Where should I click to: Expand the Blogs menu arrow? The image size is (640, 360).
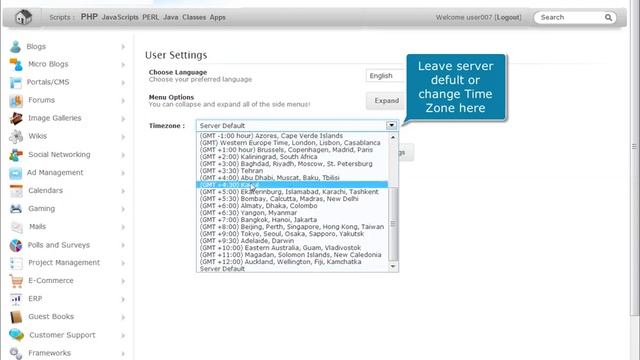pyautogui.click(x=123, y=47)
